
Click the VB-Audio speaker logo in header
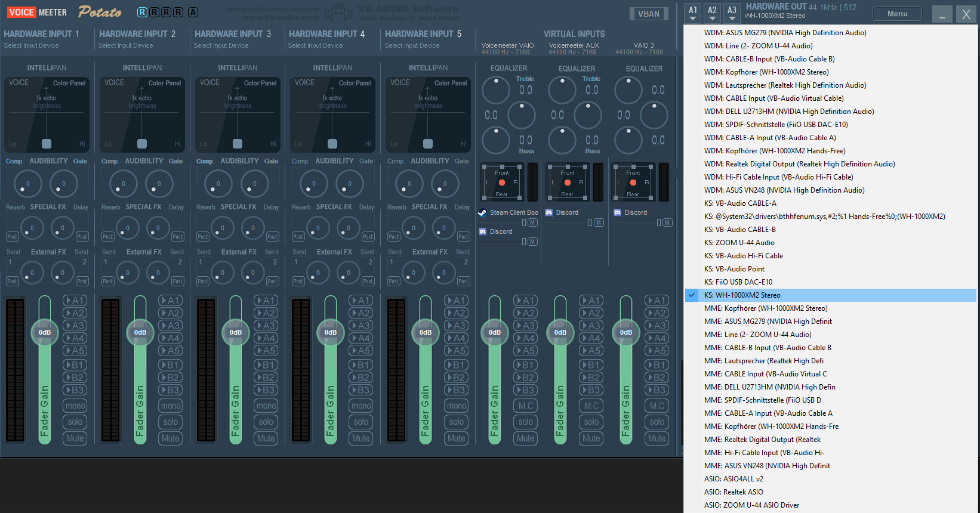338,12
